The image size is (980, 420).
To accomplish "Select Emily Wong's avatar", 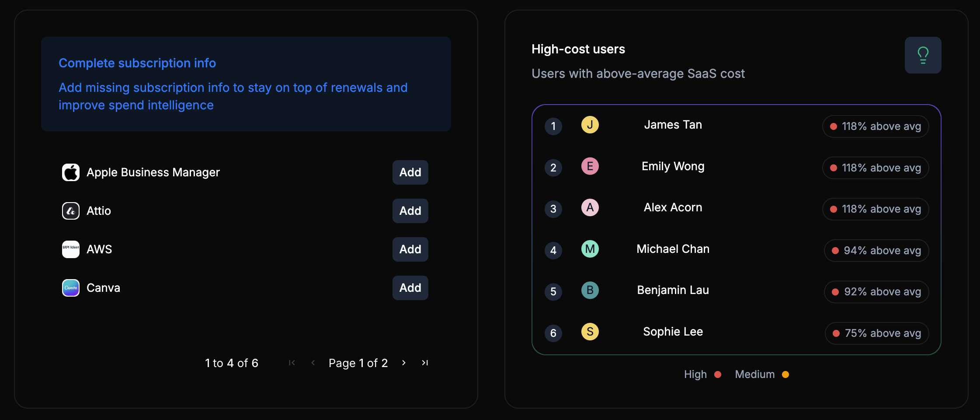I will click(x=590, y=166).
